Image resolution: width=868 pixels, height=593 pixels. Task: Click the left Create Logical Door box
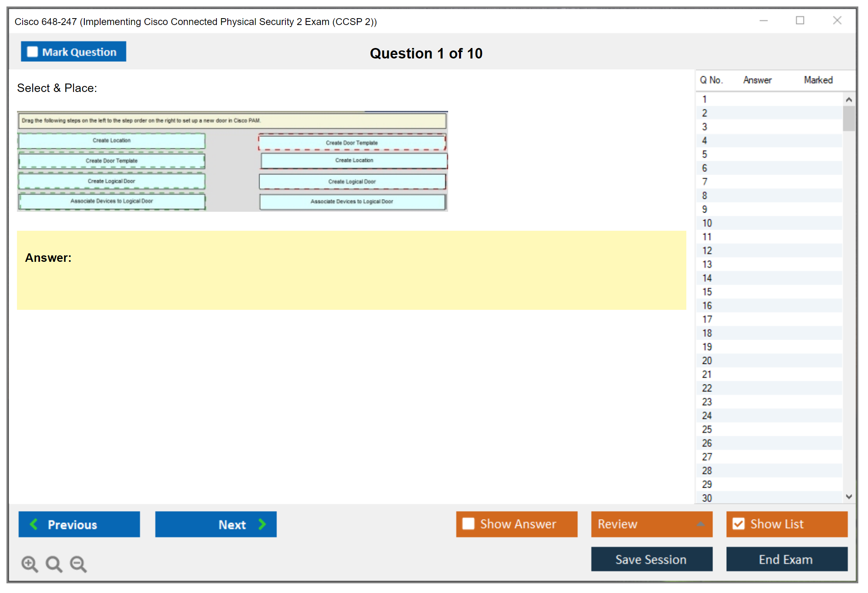coord(111,181)
